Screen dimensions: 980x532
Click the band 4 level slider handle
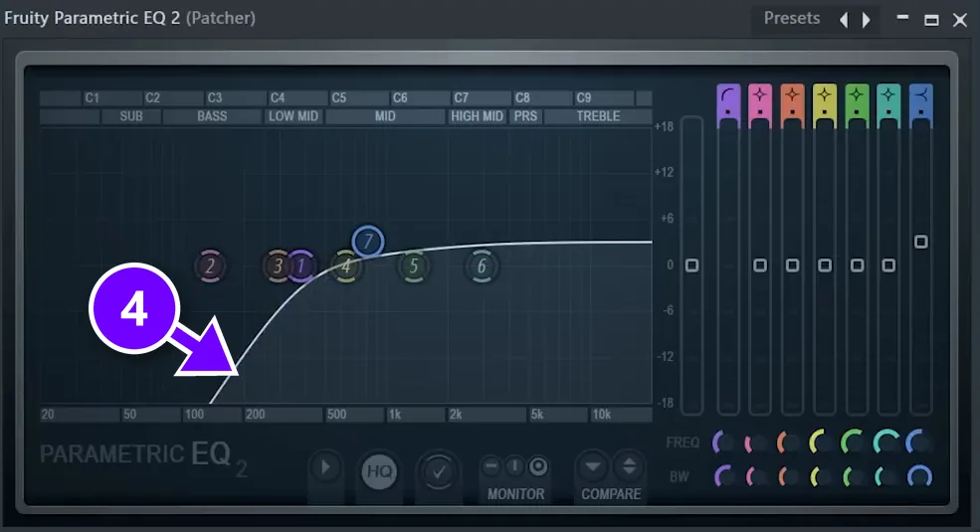pyautogui.click(x=825, y=266)
